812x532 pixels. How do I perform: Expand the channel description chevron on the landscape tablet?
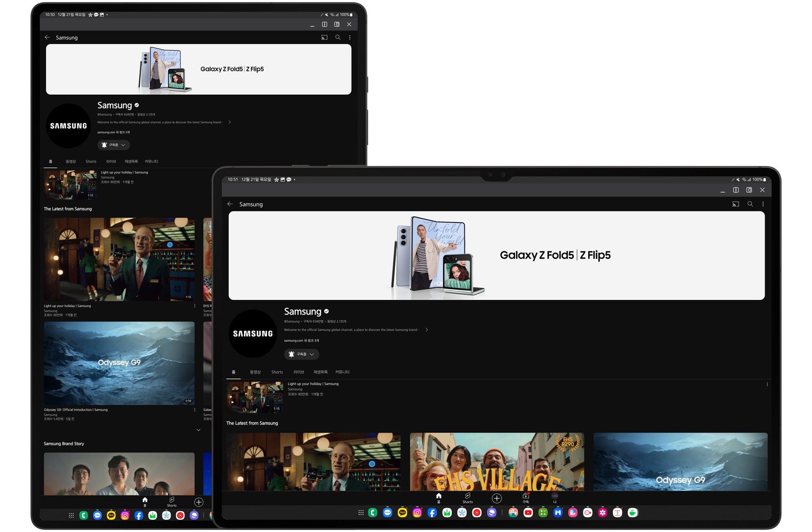(x=427, y=330)
